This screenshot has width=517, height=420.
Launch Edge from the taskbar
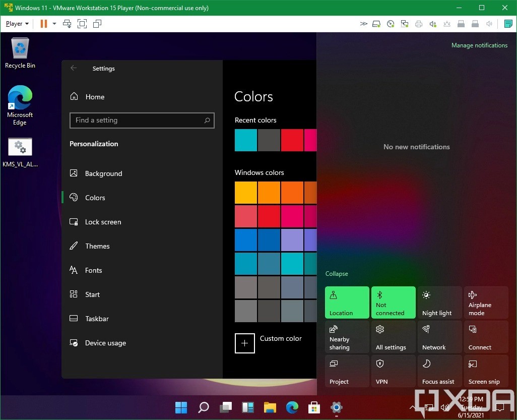coord(292,407)
